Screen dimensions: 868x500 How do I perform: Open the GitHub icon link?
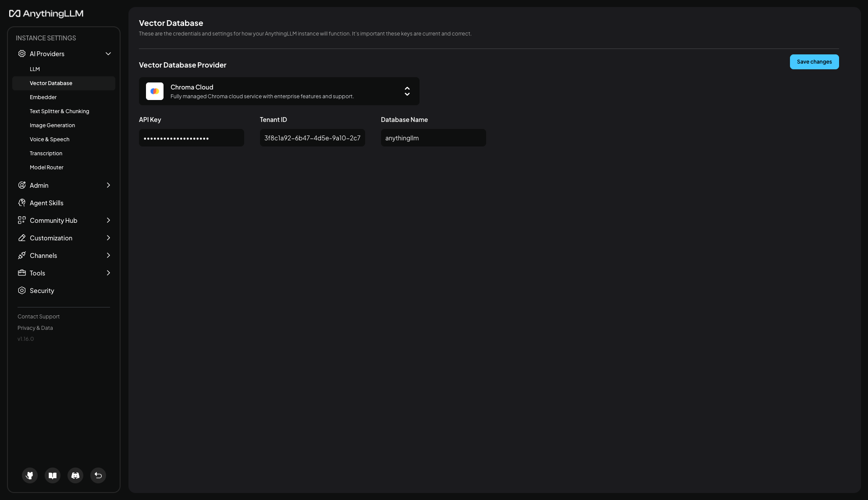pyautogui.click(x=30, y=475)
